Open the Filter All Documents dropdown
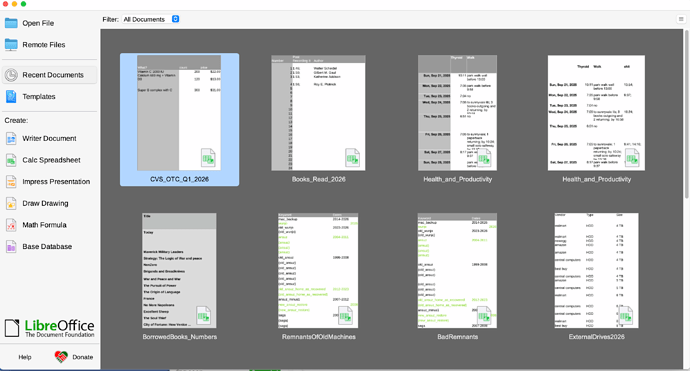The width and height of the screenshot is (690, 371). [x=151, y=19]
